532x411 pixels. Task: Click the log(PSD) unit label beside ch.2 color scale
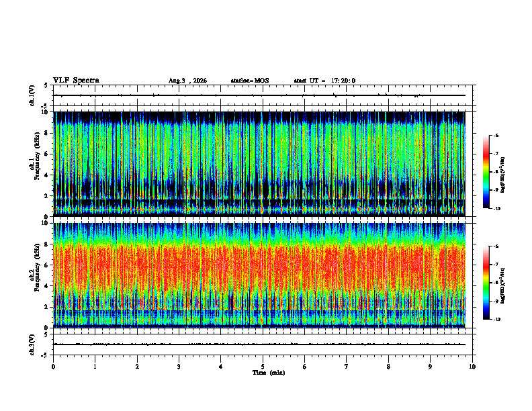pyautogui.click(x=503, y=285)
